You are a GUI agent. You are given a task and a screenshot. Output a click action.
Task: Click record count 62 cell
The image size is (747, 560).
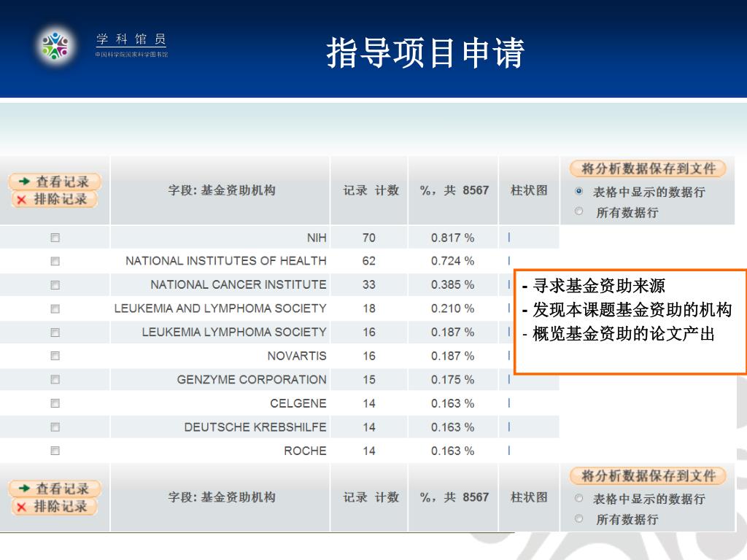pos(369,261)
